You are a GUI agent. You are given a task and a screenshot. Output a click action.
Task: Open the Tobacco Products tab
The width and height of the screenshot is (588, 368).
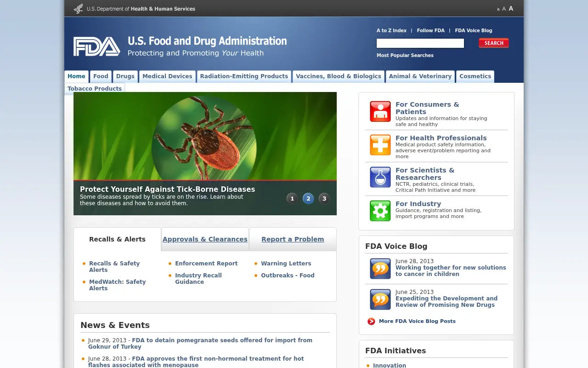click(x=95, y=88)
